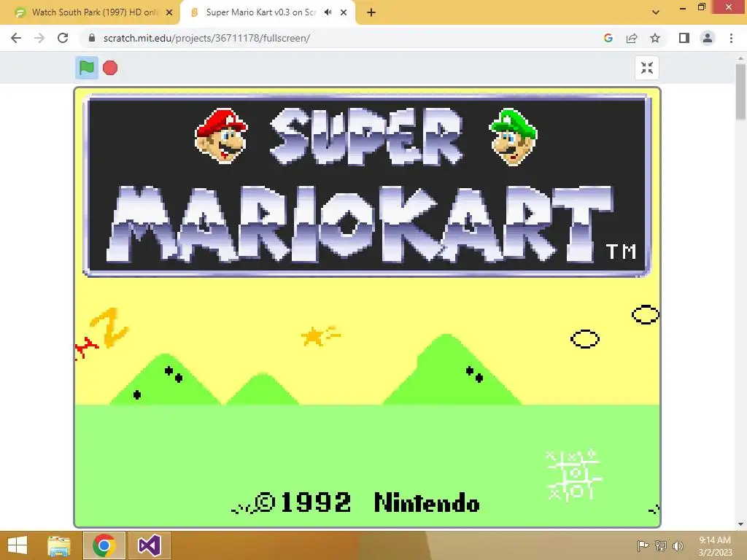747x560 pixels.
Task: Click the volume speaker icon in tray
Action: click(x=678, y=545)
